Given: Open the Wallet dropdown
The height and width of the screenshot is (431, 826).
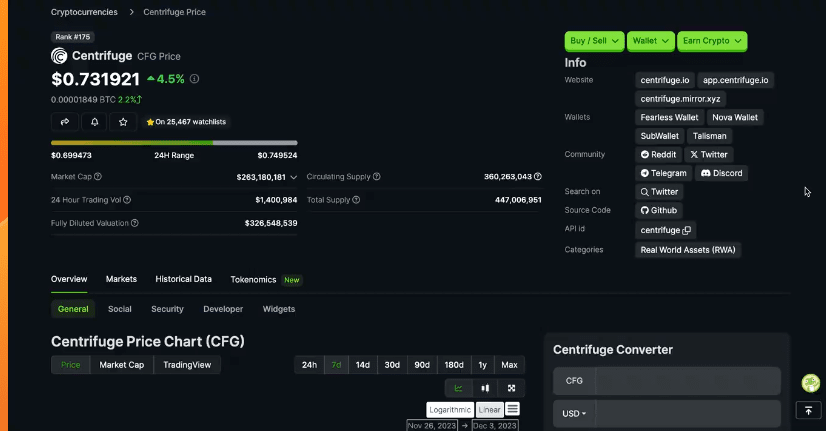Looking at the screenshot, I should pos(651,41).
